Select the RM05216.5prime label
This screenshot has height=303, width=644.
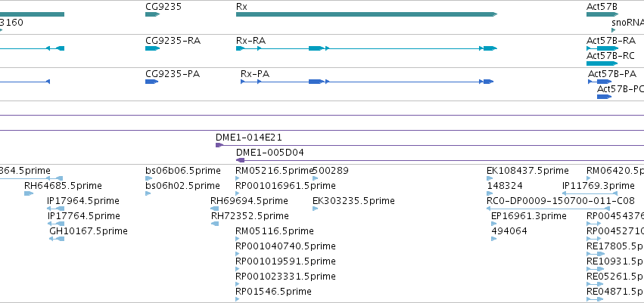pos(275,171)
